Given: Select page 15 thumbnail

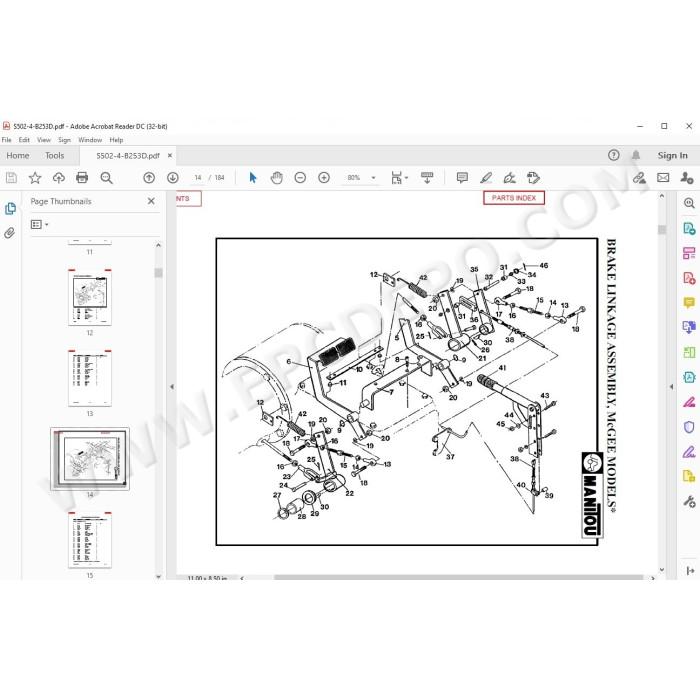Looking at the screenshot, I should point(90,540).
